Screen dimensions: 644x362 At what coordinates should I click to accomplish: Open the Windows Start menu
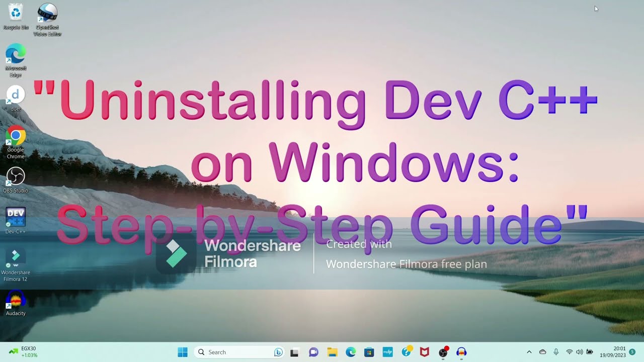(x=183, y=352)
